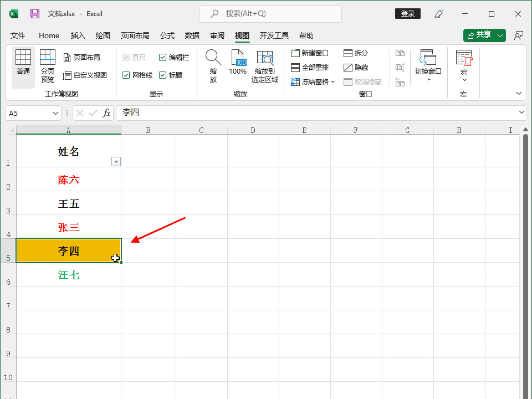Open the Share button dropdown arrow
532x399 pixels.
[500, 35]
